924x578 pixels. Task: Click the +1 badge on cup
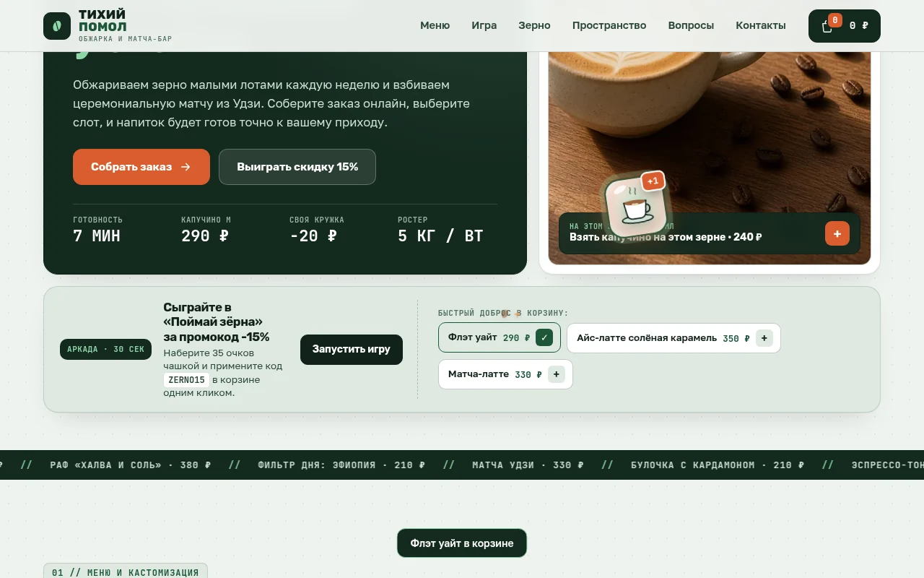(x=653, y=181)
